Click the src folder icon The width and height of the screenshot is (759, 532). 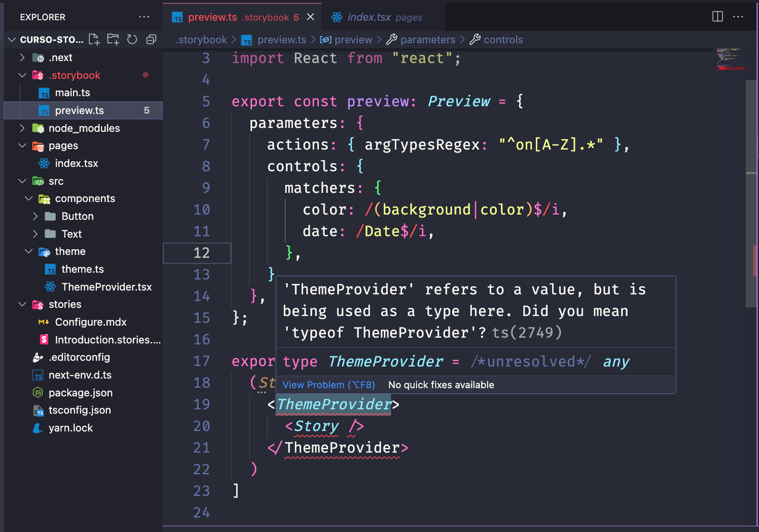[38, 181]
